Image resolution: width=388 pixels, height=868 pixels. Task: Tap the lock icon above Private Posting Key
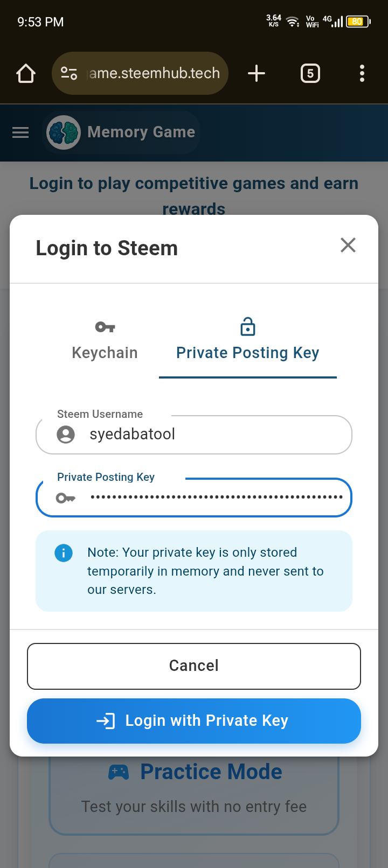(x=248, y=326)
